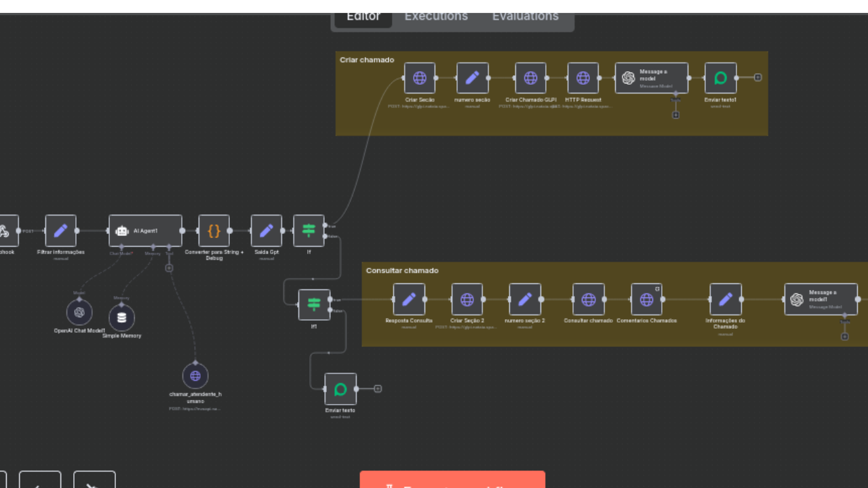Select the Enviar texto1 node
Image resolution: width=868 pixels, height=488 pixels.
pos(720,78)
